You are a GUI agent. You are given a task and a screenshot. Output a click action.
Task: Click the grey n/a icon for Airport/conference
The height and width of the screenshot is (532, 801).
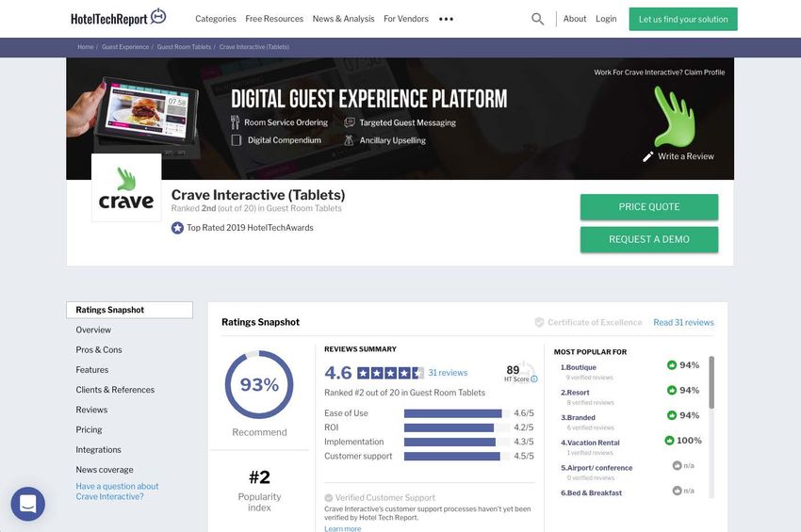(x=677, y=466)
